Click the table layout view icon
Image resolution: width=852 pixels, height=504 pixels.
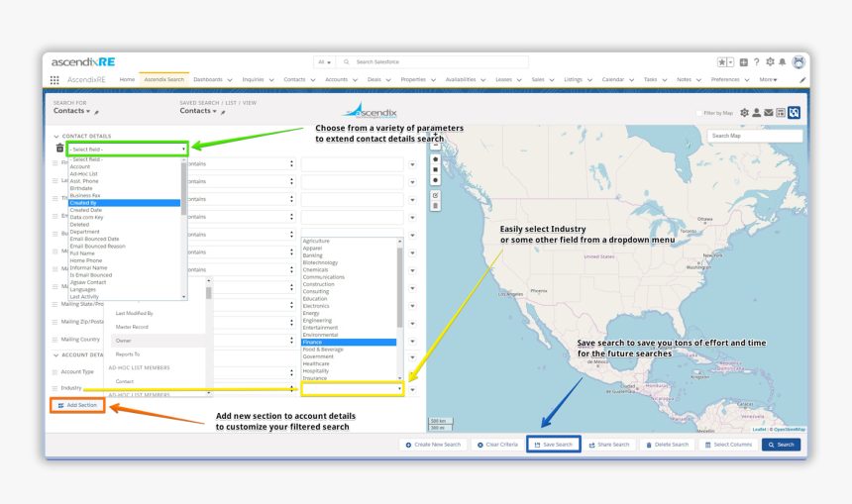click(781, 113)
